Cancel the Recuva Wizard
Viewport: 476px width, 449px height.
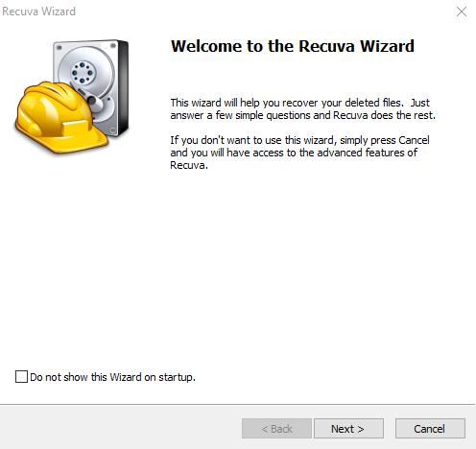[x=430, y=429]
